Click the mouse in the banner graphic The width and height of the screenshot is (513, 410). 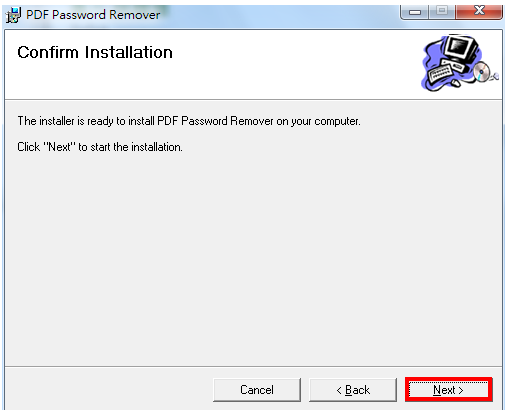(455, 82)
